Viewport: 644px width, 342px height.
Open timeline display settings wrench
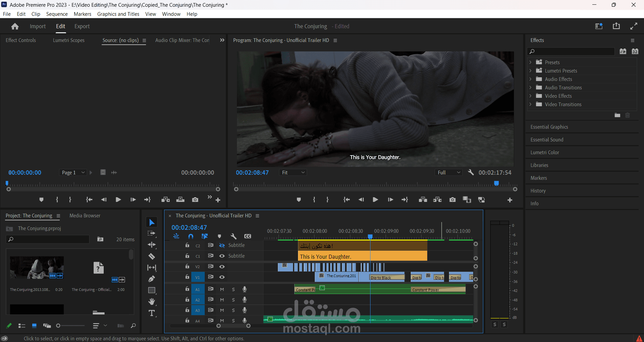234,236
